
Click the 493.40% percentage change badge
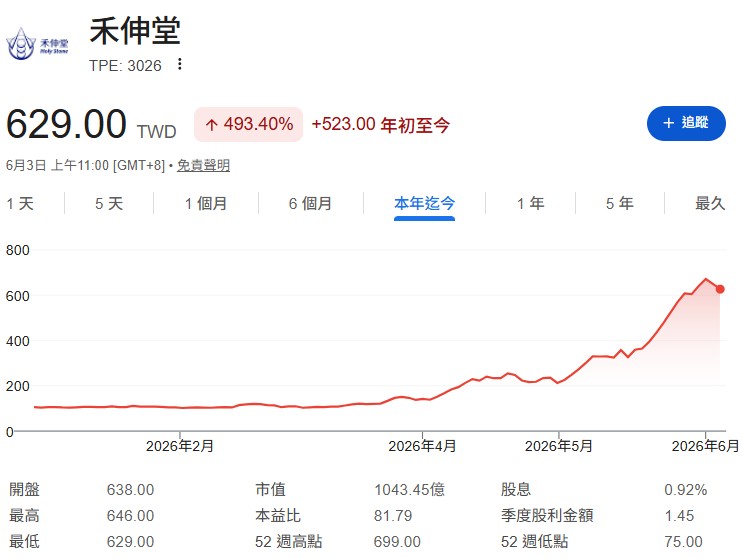(248, 124)
